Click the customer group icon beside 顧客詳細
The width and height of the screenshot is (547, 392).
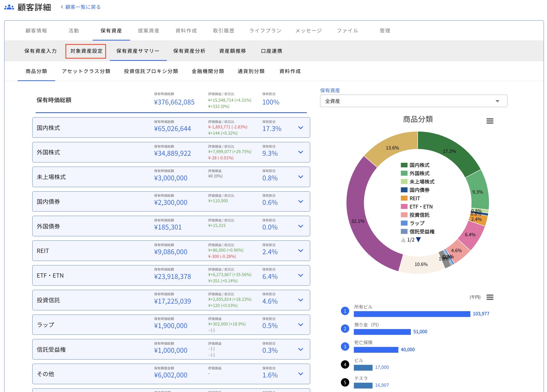9,7
